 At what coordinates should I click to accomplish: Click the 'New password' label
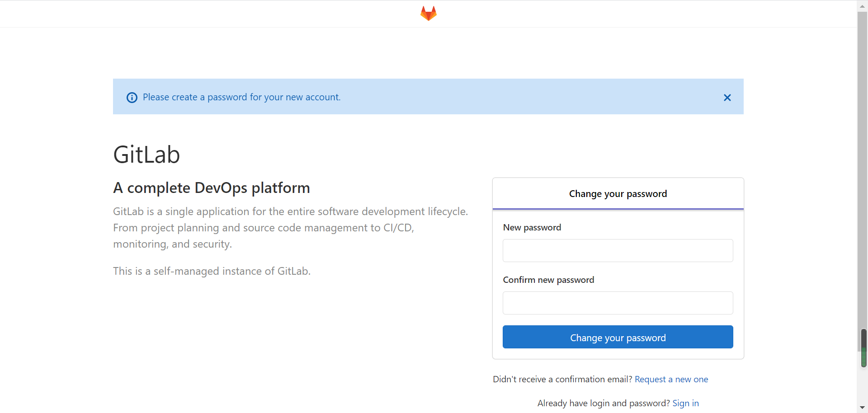pyautogui.click(x=532, y=228)
